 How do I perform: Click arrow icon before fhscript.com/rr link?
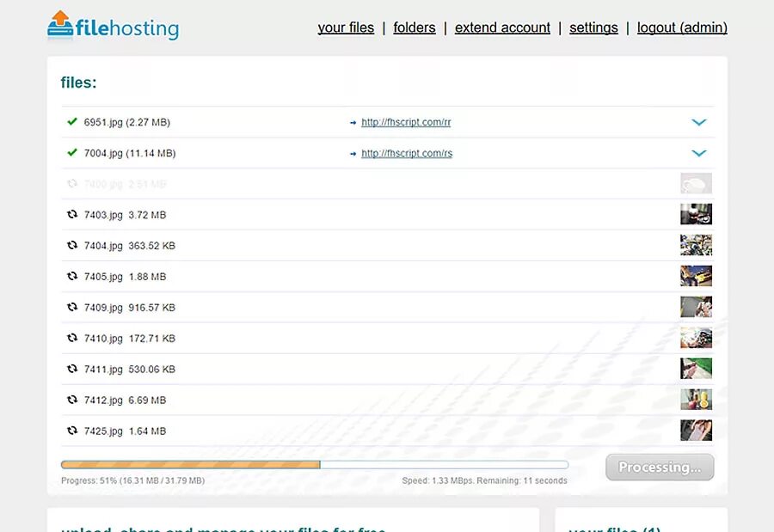(x=353, y=122)
